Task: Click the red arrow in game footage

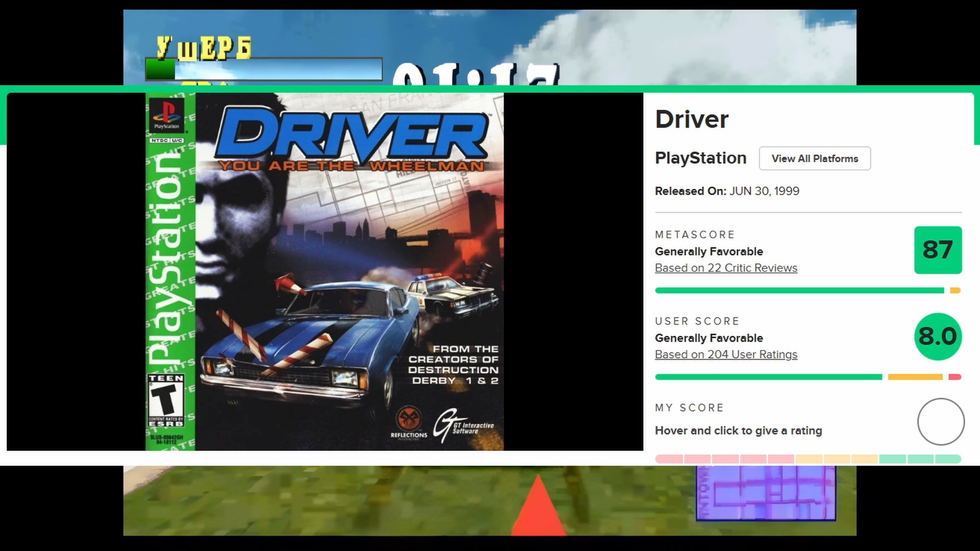Action: 538,505
